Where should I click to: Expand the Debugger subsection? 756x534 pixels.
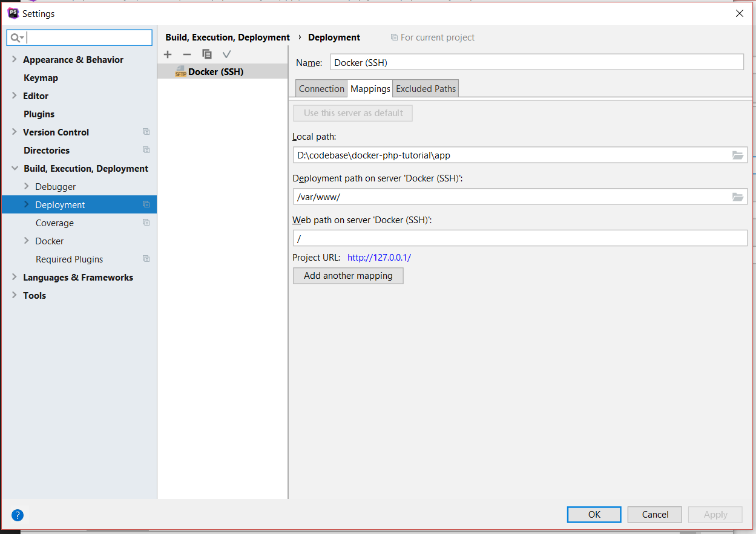[x=26, y=186]
